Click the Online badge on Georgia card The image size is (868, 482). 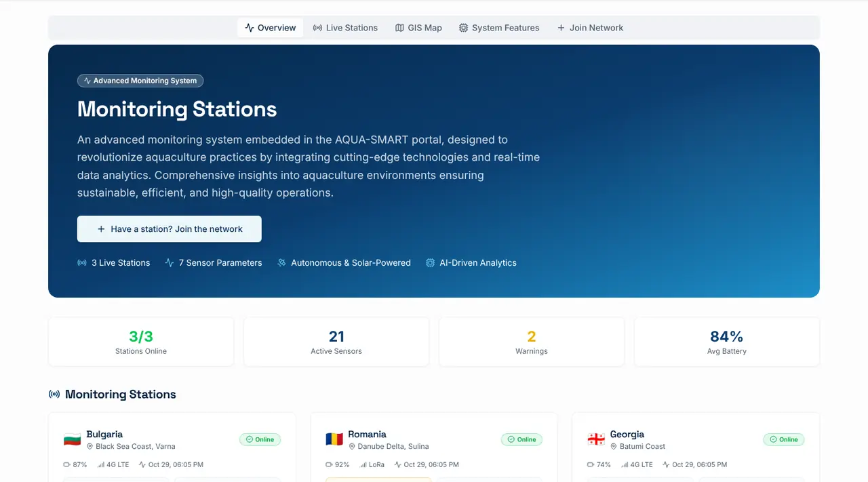click(784, 439)
